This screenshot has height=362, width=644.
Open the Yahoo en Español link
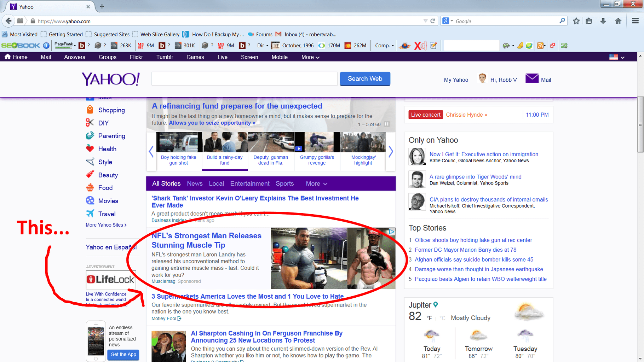[111, 247]
